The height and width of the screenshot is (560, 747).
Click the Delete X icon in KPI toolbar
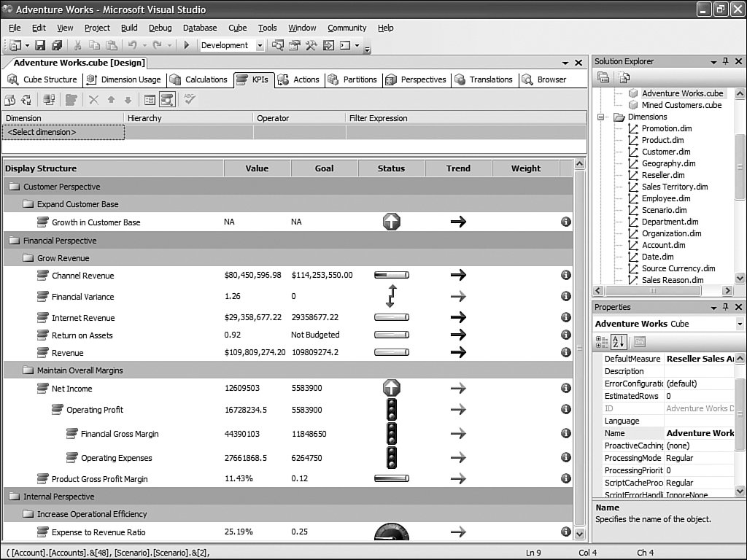[94, 99]
